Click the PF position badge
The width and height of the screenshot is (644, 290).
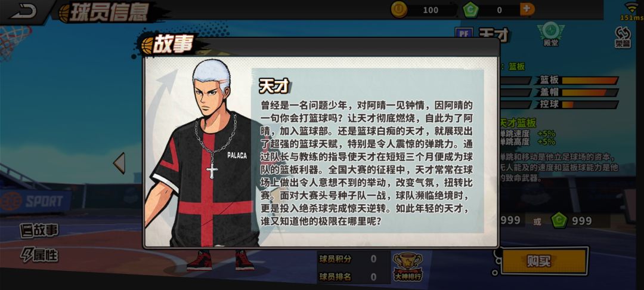click(464, 33)
